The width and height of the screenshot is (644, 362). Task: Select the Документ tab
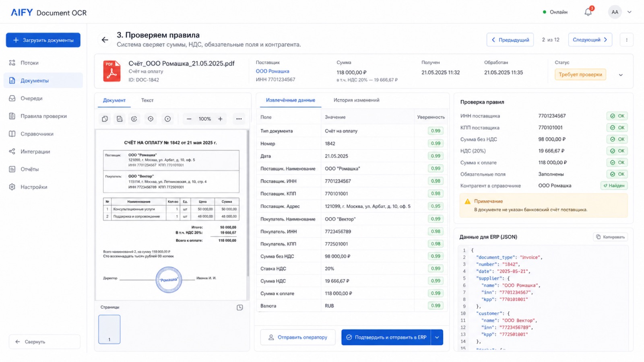point(114,100)
